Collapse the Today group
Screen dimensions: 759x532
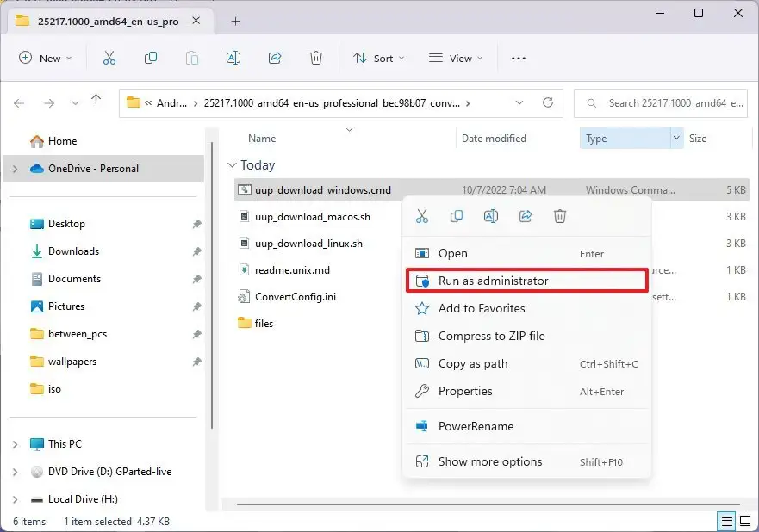click(233, 165)
